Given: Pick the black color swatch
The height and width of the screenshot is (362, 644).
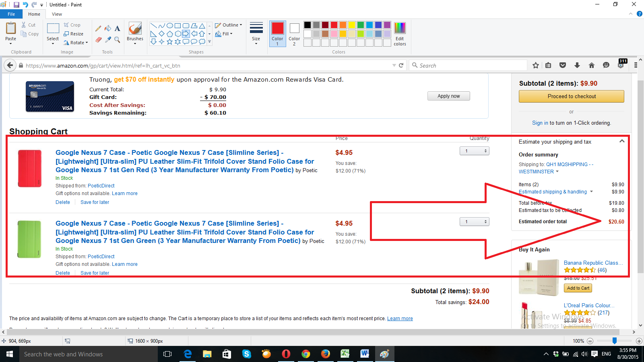Looking at the screenshot, I should tap(308, 25).
